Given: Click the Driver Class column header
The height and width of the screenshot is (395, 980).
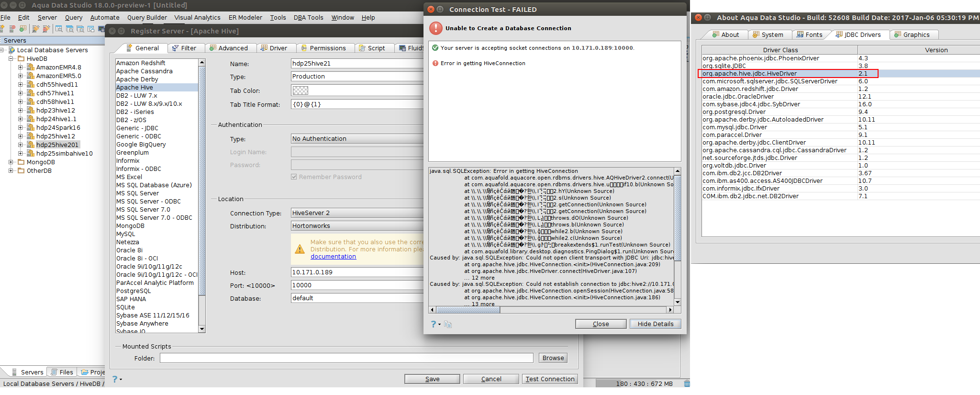Looking at the screenshot, I should click(x=780, y=50).
